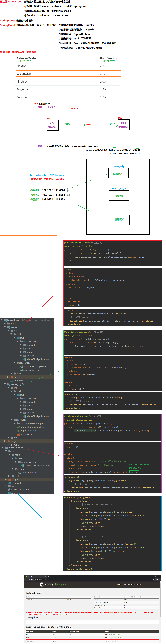The height and width of the screenshot is (644, 166).
Task: Click the browser back arrow
Action: pyautogui.click(x=26, y=579)
